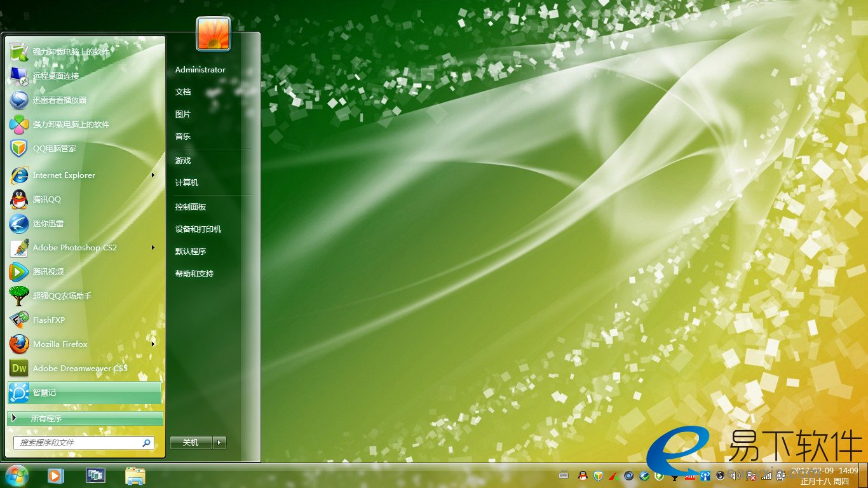
Task: Open the shutdown options arrow next to 关机
Action: 219,443
